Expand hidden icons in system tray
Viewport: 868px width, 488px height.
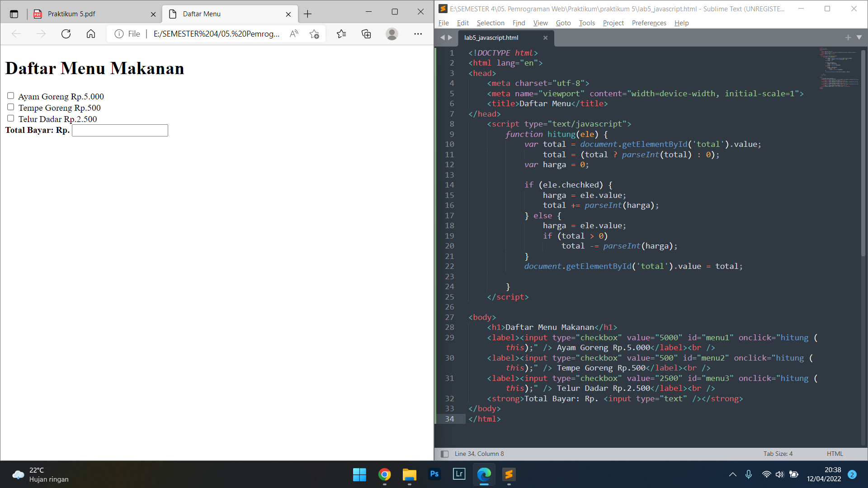point(732,474)
